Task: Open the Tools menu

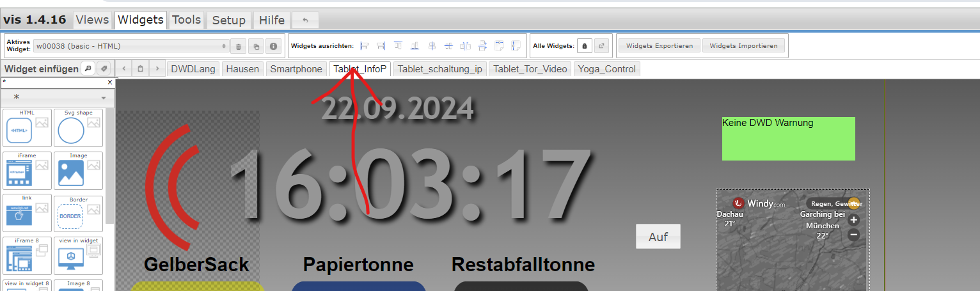Action: (187, 20)
